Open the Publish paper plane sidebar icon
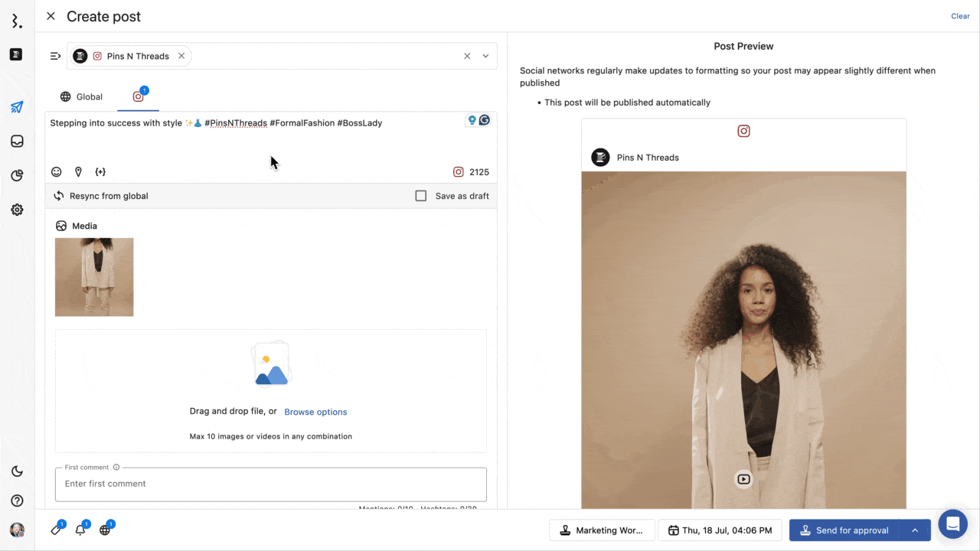The image size is (980, 551). (17, 107)
